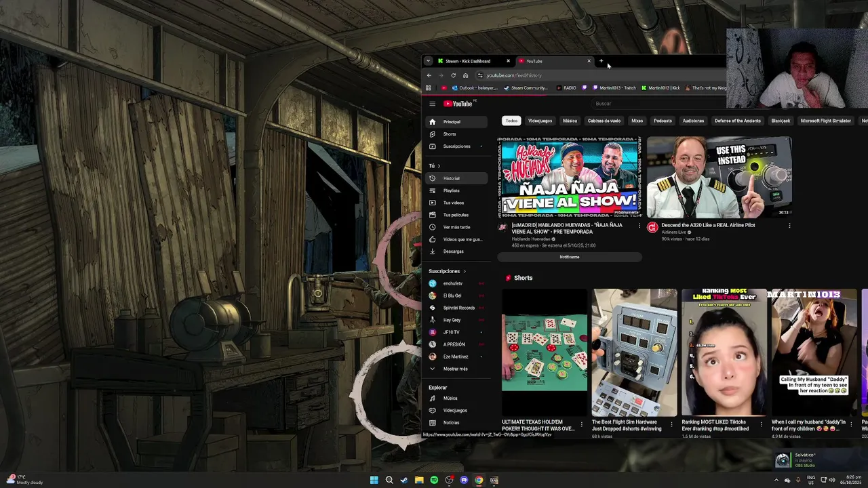Open Playlists in the sidebar
The height and width of the screenshot is (488, 868).
tap(457, 190)
